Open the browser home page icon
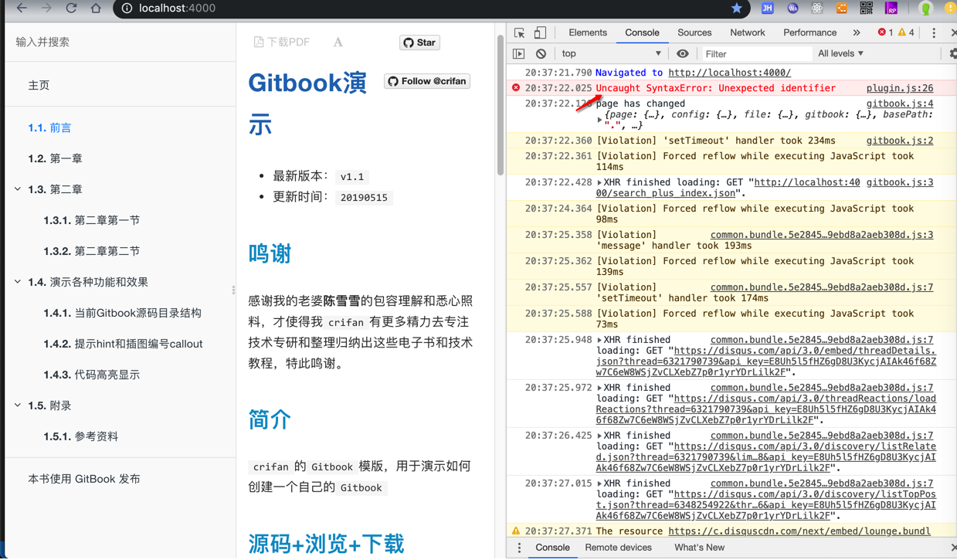Viewport: 957px width, 560px height. [96, 8]
